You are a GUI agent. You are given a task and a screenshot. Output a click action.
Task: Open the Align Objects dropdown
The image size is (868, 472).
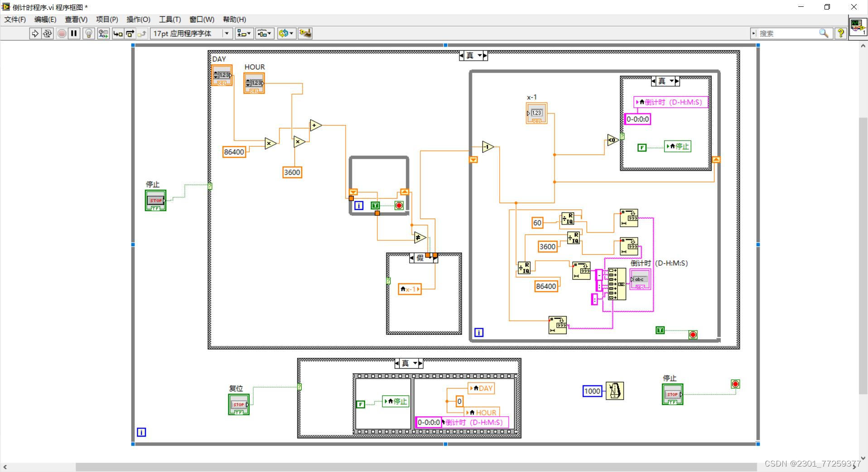click(x=244, y=34)
